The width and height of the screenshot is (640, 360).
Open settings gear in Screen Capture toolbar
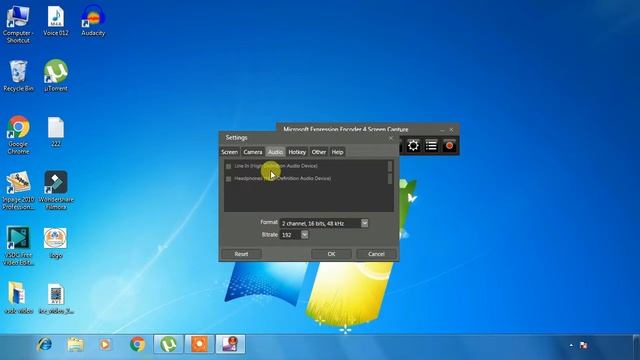click(413, 146)
